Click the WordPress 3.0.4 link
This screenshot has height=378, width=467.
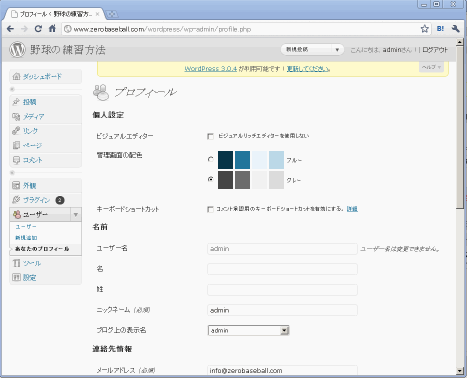click(211, 69)
